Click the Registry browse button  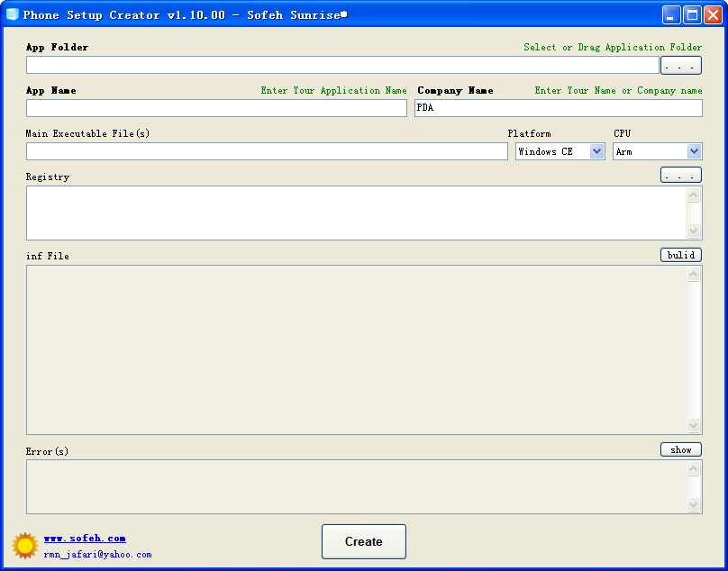coord(680,176)
